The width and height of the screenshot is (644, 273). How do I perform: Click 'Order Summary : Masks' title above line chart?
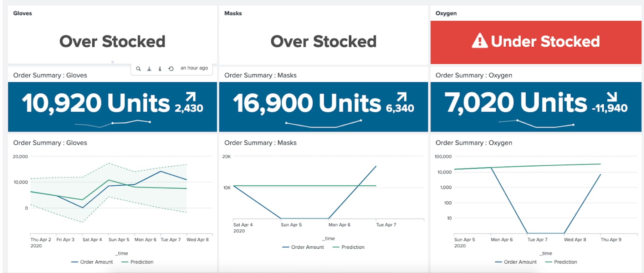point(260,143)
